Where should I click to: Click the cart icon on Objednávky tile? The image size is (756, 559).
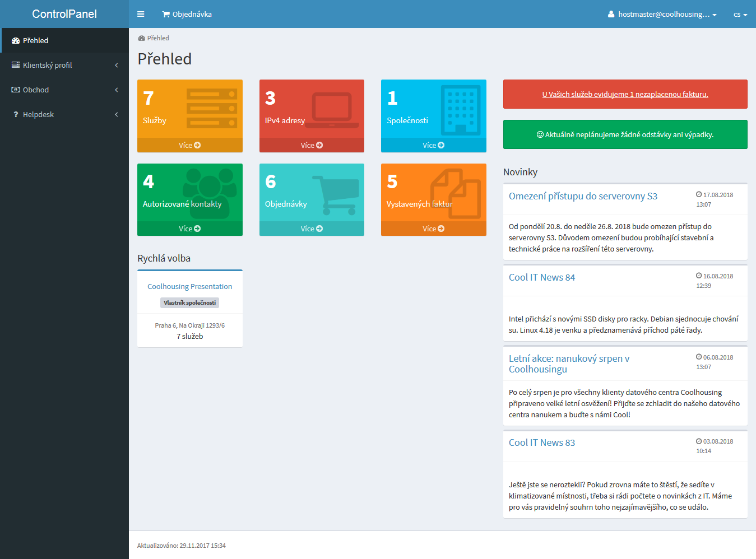pyautogui.click(x=335, y=195)
